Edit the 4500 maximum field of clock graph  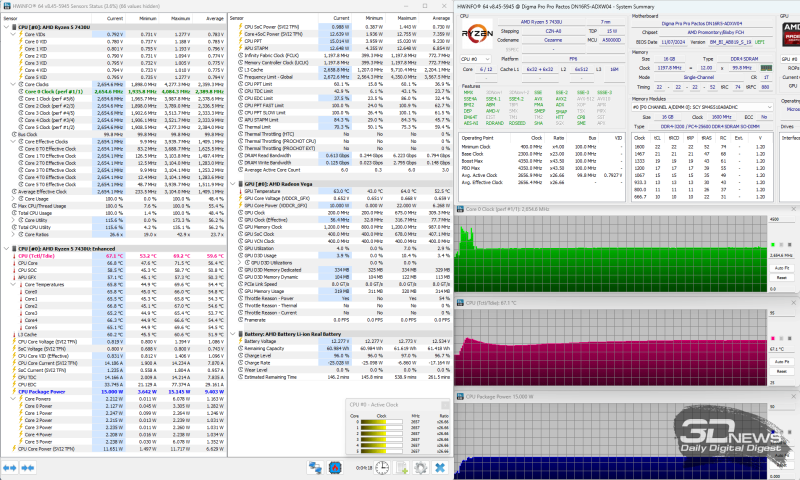pos(781,219)
